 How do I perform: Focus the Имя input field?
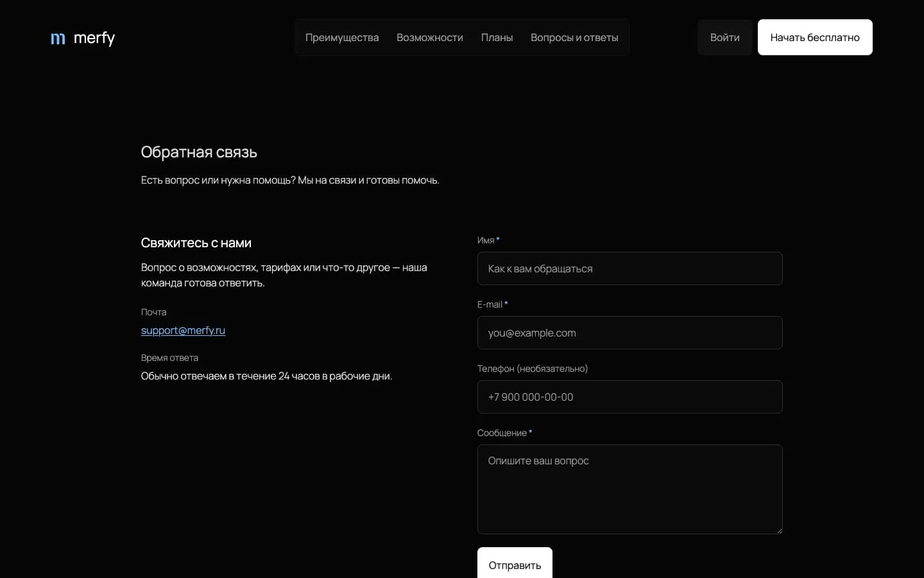[x=630, y=268]
